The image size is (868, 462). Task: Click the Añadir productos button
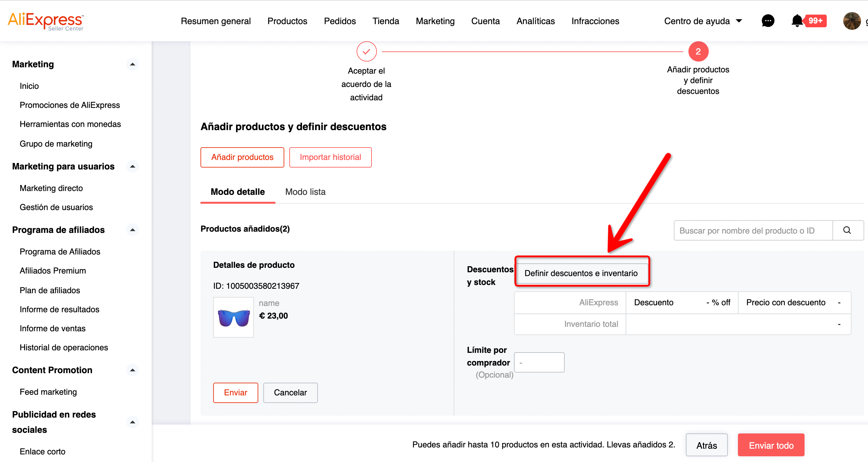coord(242,157)
